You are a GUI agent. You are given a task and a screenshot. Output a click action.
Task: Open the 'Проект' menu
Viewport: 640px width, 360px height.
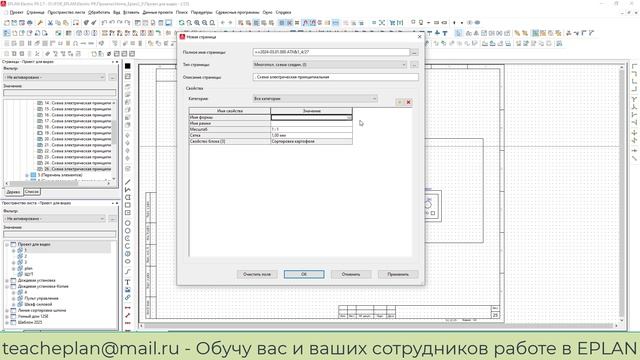tap(16, 12)
